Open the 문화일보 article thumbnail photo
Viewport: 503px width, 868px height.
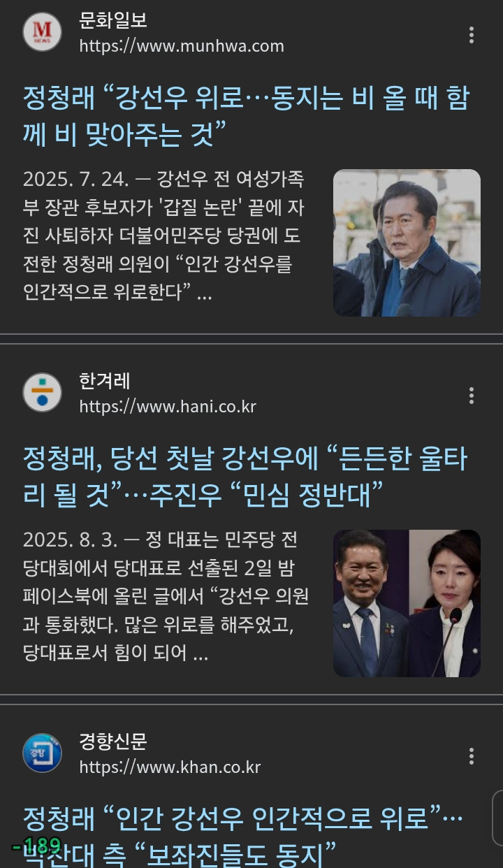[x=407, y=243]
